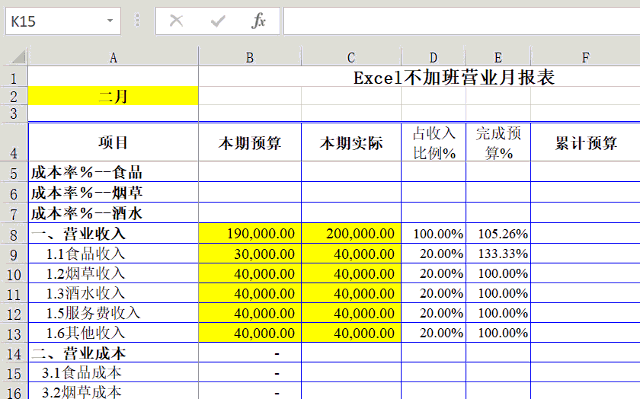Click the Insert Function fx icon
640x399 pixels.
pos(258,20)
